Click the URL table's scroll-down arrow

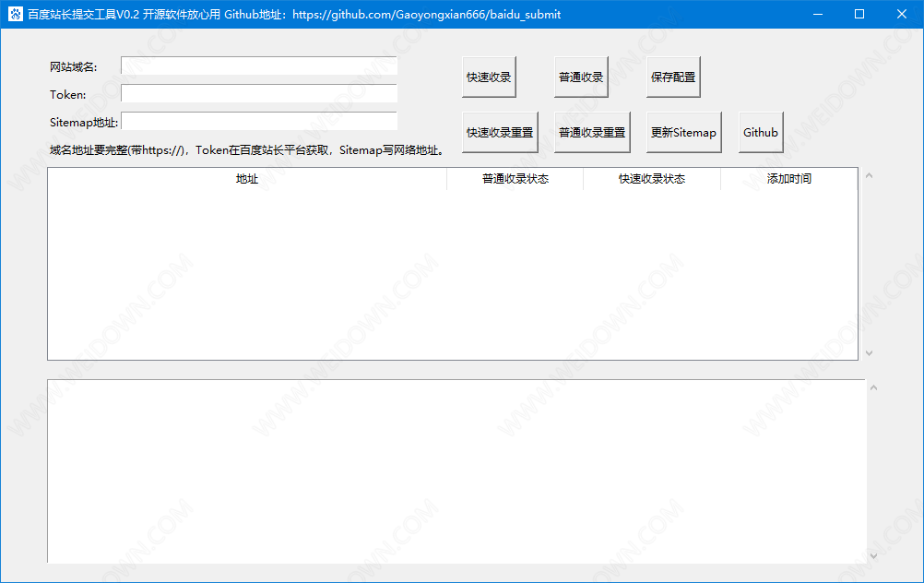pyautogui.click(x=869, y=353)
